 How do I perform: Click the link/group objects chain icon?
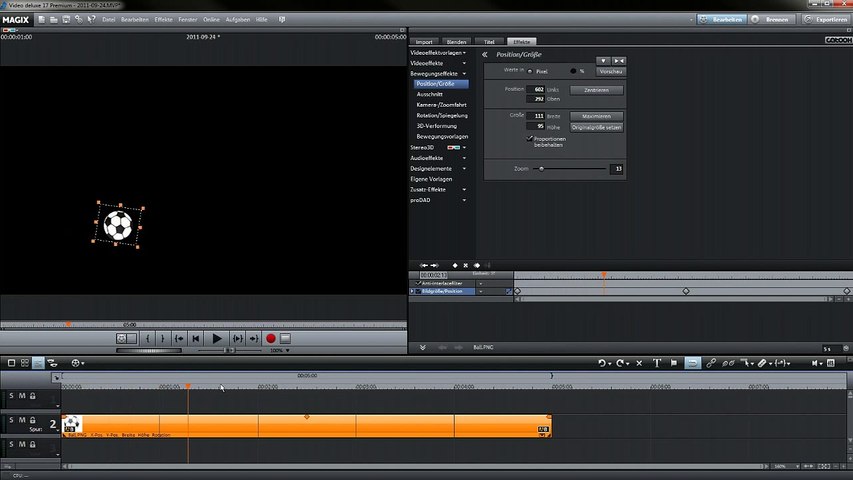[711, 363]
